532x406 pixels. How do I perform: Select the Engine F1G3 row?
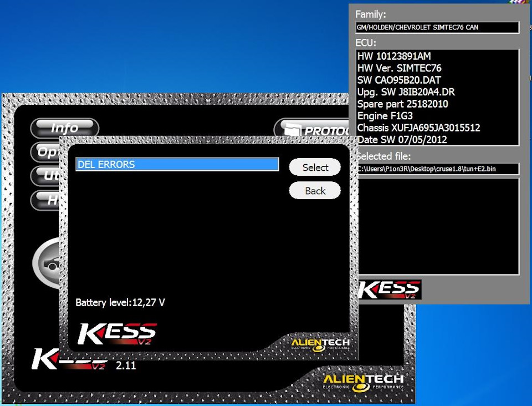click(x=437, y=116)
